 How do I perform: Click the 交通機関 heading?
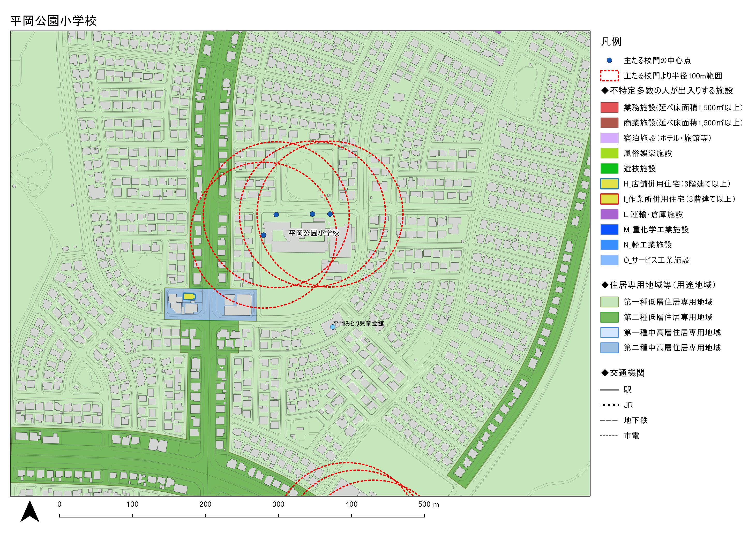coord(623,373)
